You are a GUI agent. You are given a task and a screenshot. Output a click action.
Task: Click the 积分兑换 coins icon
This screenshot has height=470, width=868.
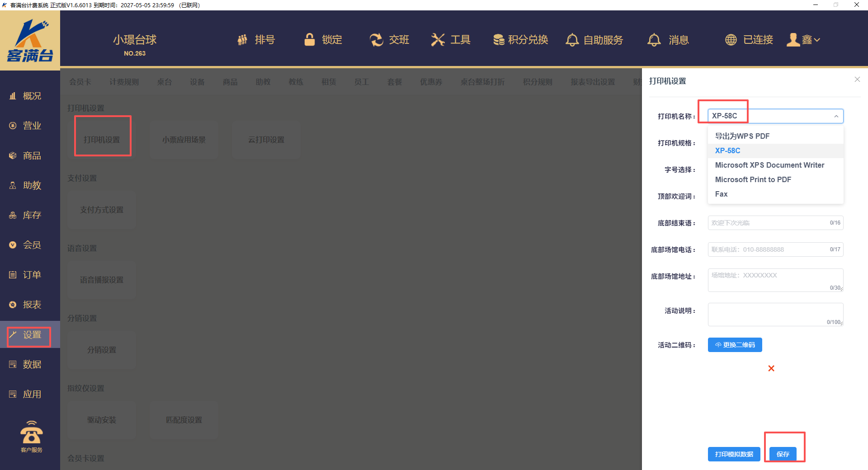[x=499, y=40]
